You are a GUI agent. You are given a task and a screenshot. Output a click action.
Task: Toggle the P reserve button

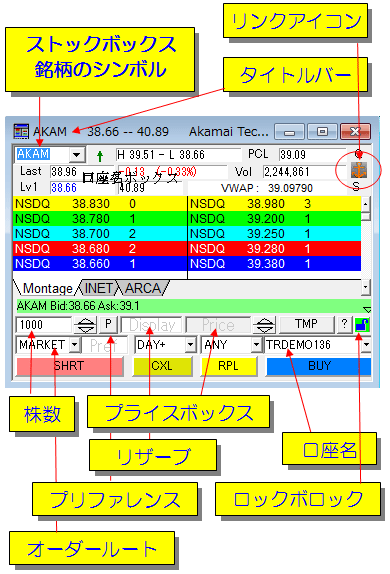(x=108, y=324)
